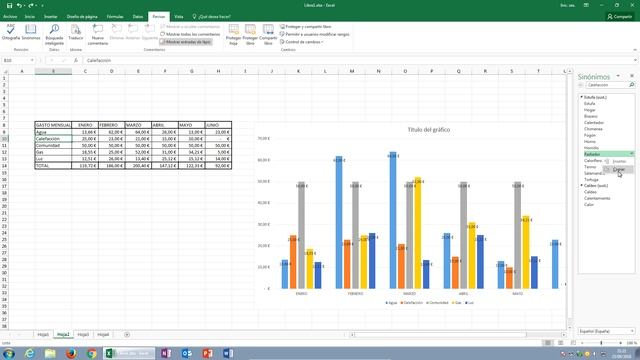Open Firefox from the taskbar
The width and height of the screenshot is (640, 360).
click(x=71, y=353)
